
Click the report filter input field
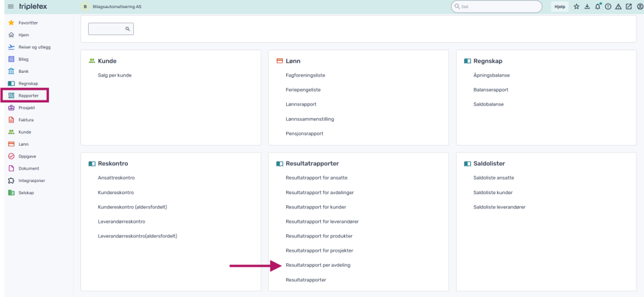[x=111, y=29]
